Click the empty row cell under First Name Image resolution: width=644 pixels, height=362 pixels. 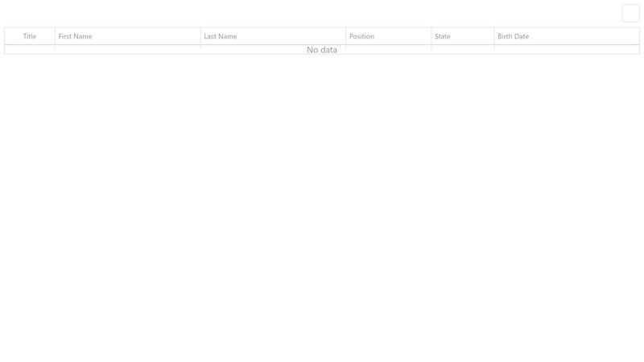coord(127,50)
